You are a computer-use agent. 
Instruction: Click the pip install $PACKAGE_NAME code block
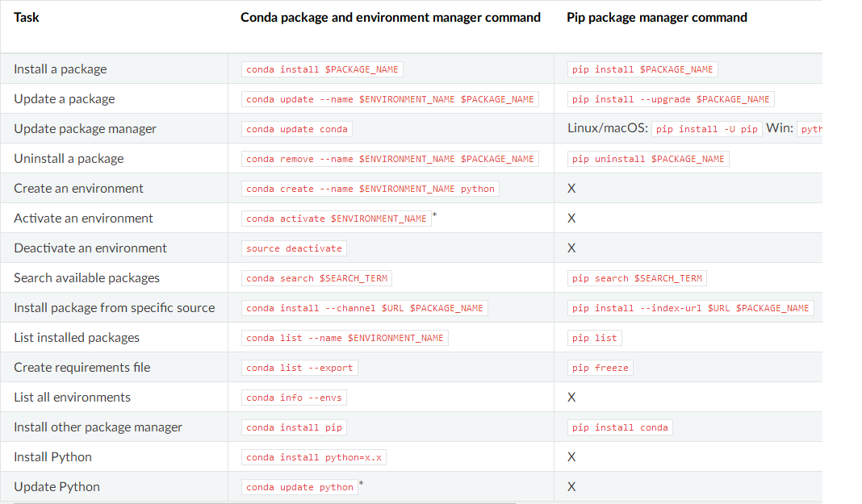click(x=642, y=69)
